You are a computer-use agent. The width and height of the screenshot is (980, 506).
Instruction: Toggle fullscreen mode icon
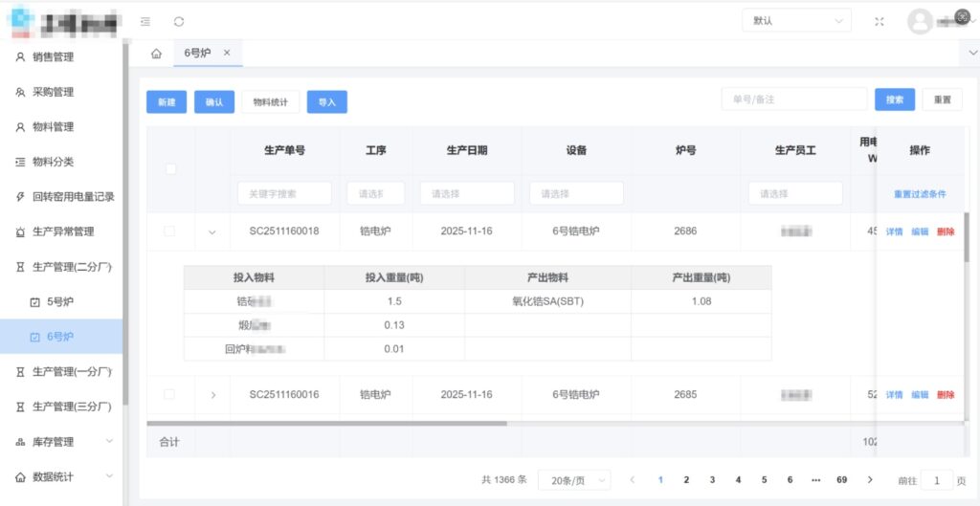click(x=880, y=21)
